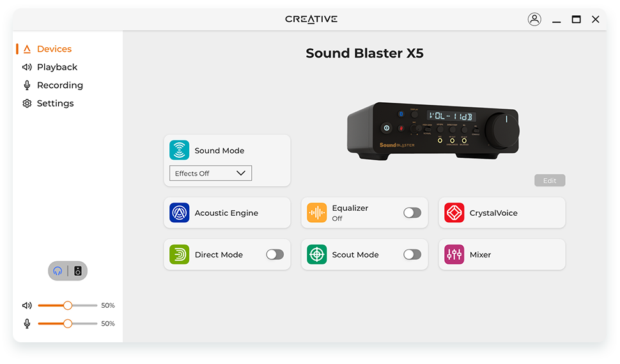Switch output to speakers icon
This screenshot has width=620, height=364.
78,271
